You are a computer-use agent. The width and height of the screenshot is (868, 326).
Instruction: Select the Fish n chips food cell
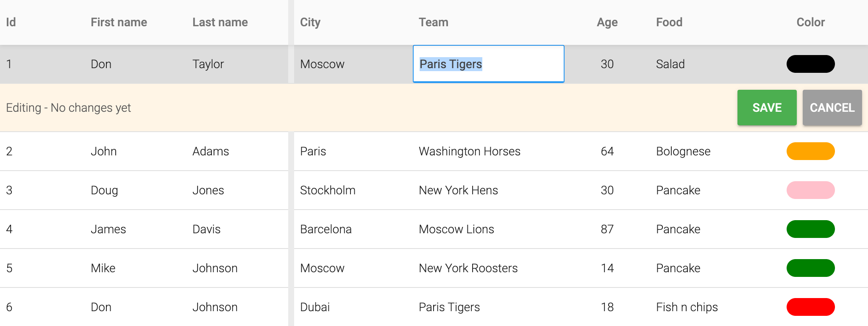[687, 307]
